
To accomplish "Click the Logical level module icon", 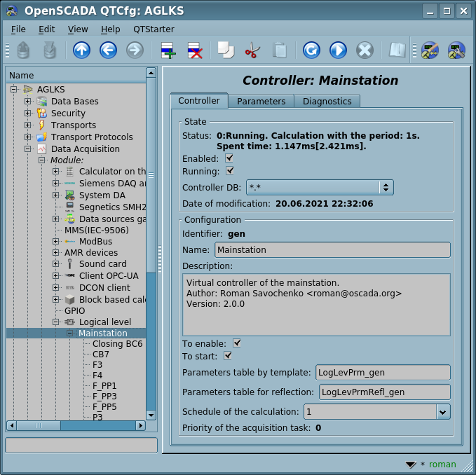I will (70, 322).
